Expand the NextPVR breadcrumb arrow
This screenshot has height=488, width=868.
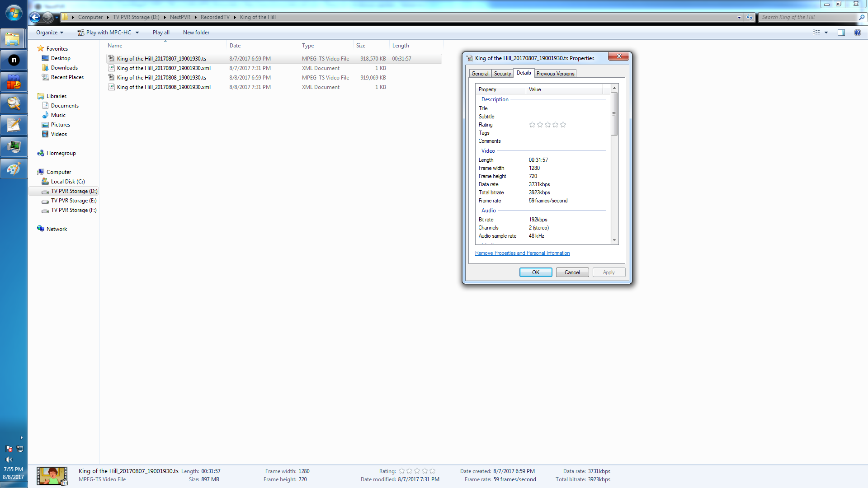(195, 17)
